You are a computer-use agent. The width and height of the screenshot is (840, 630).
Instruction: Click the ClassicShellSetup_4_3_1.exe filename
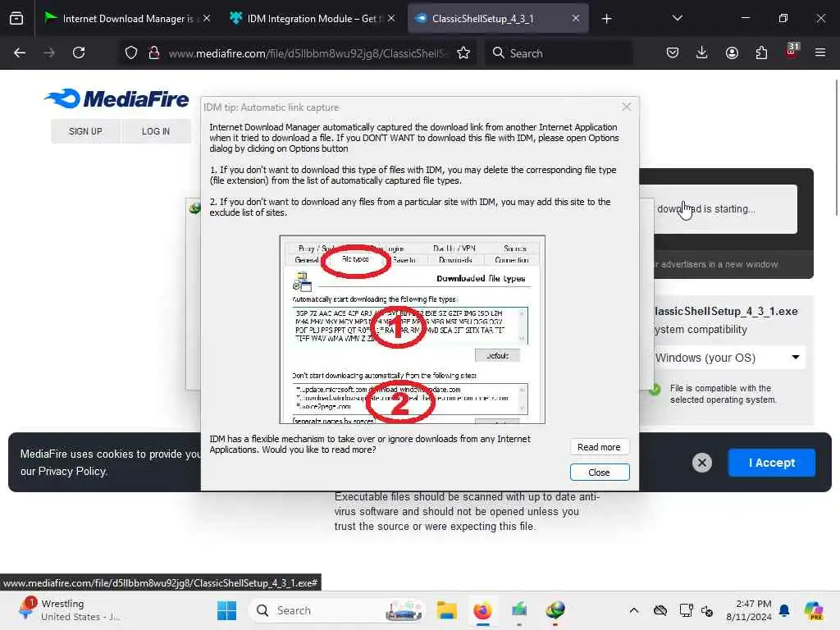726,311
